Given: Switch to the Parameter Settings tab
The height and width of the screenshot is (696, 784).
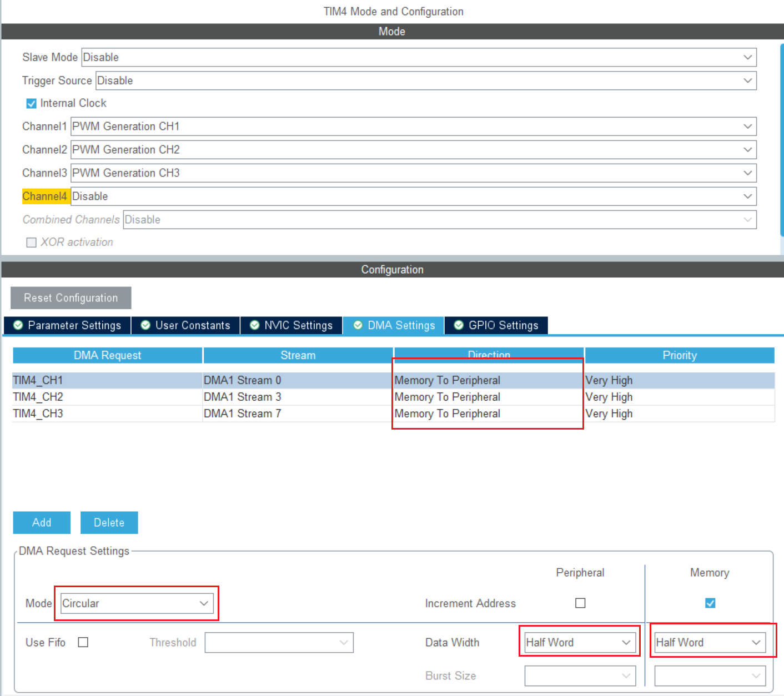Looking at the screenshot, I should (x=67, y=325).
